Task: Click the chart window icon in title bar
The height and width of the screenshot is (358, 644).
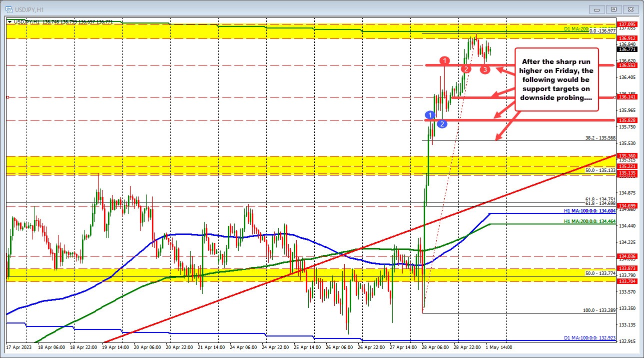Action: pyautogui.click(x=10, y=8)
